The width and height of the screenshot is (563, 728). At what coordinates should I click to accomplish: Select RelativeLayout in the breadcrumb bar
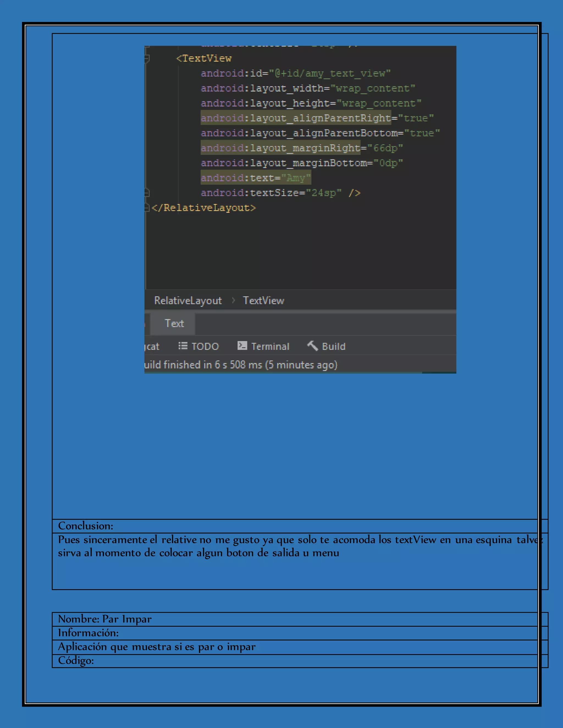188,300
